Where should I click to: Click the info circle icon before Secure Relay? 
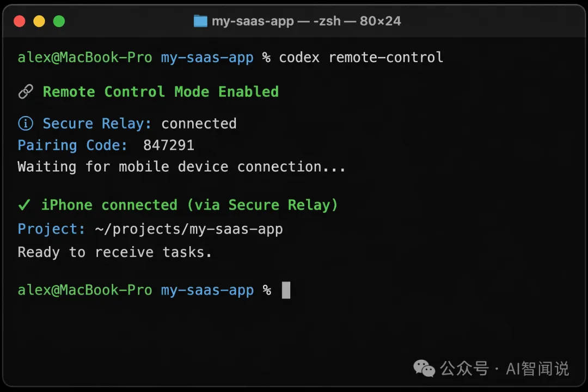pyautogui.click(x=26, y=124)
